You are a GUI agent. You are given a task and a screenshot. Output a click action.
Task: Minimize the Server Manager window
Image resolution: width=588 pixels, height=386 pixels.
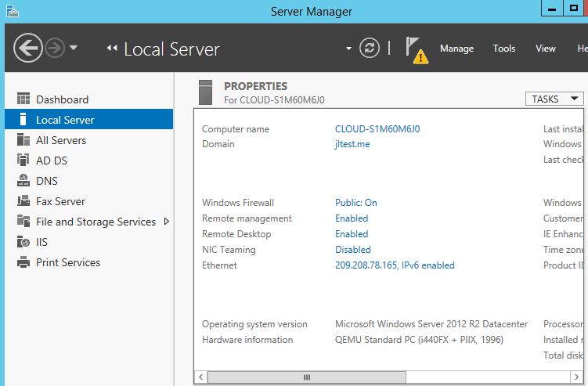pos(552,9)
